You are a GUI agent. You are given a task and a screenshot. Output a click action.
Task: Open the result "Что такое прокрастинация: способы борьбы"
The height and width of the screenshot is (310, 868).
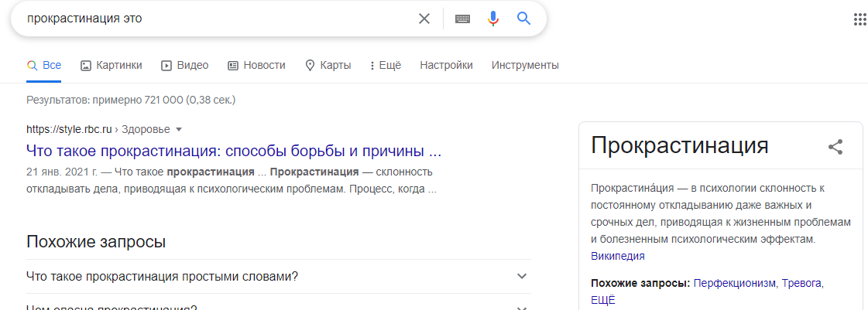234,150
